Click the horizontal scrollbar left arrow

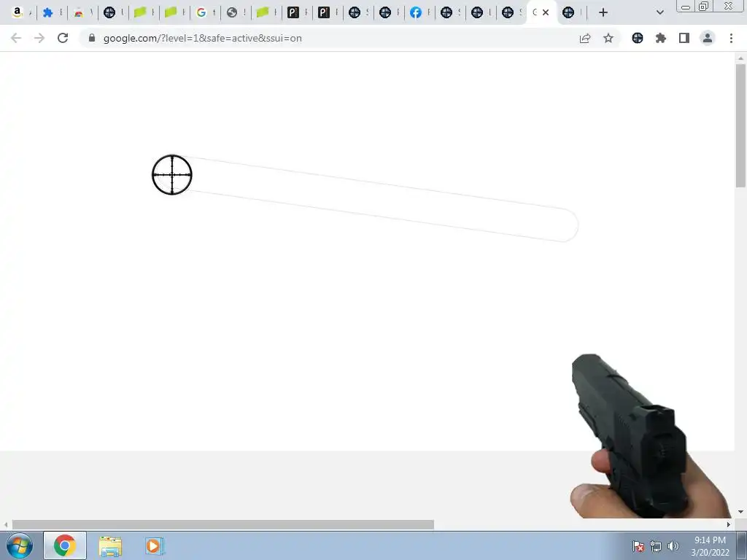6,524
